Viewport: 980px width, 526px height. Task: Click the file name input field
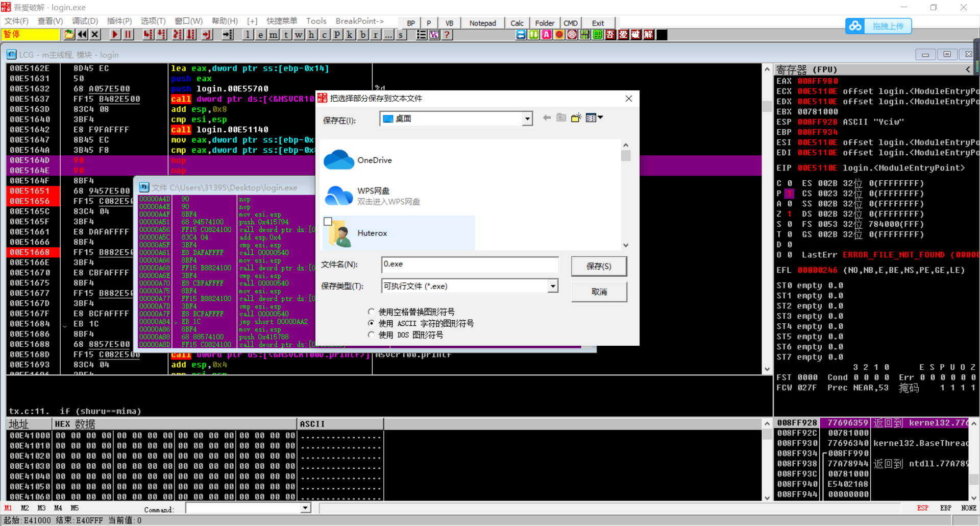pyautogui.click(x=470, y=265)
